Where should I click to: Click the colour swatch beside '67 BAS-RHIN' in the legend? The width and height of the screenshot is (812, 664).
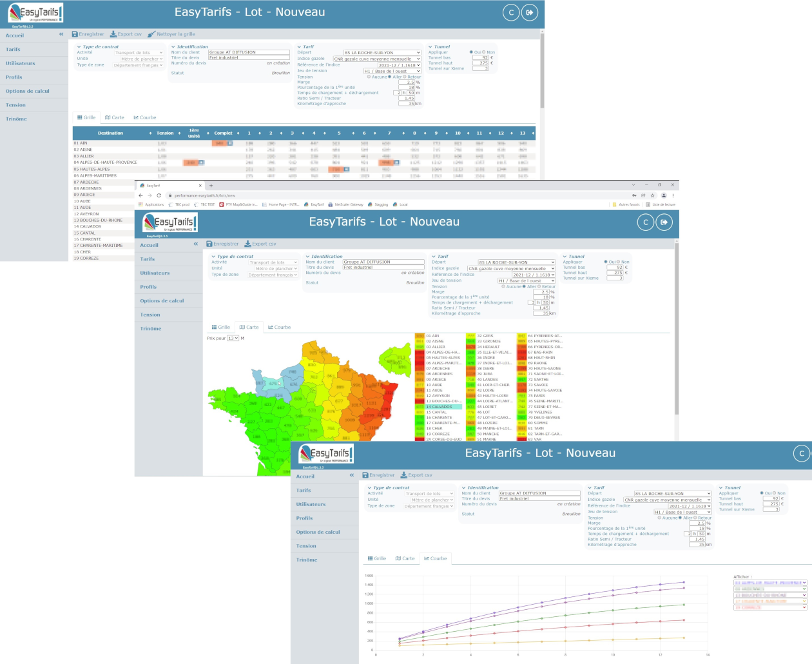click(x=522, y=353)
